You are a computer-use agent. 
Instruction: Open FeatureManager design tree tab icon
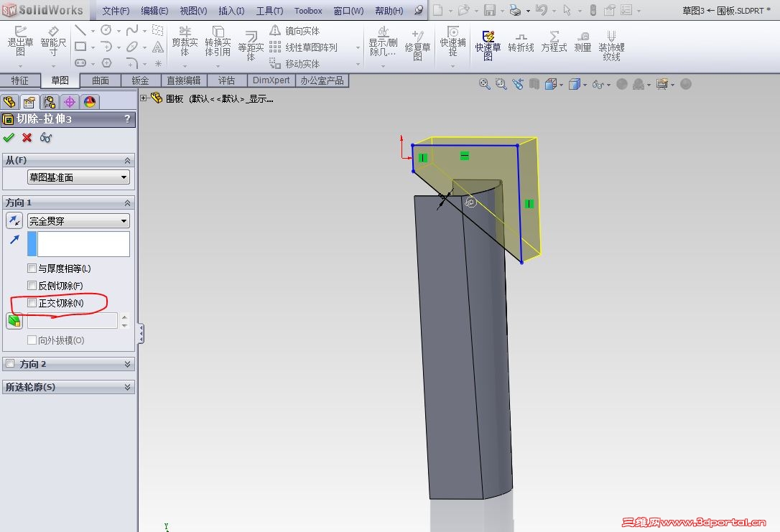click(x=9, y=102)
